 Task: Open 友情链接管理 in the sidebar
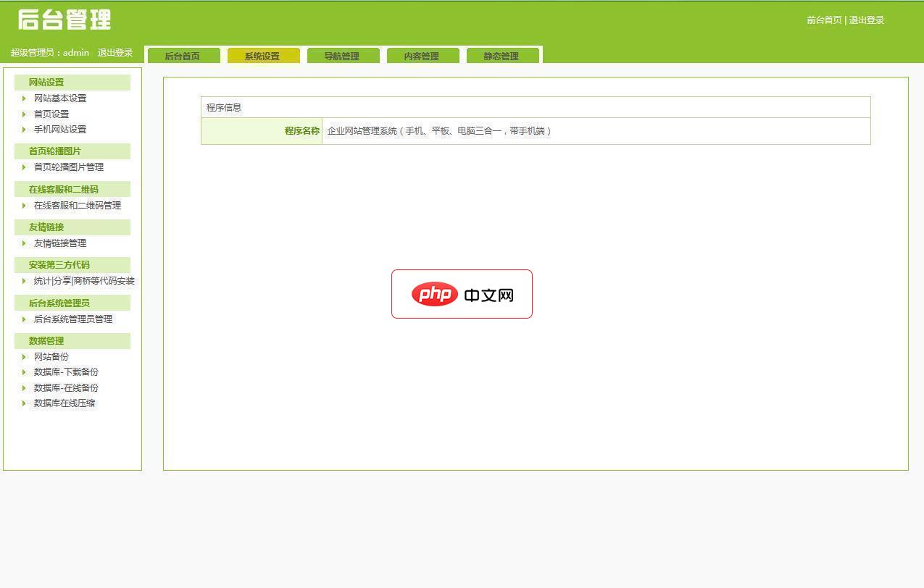pyautogui.click(x=60, y=243)
